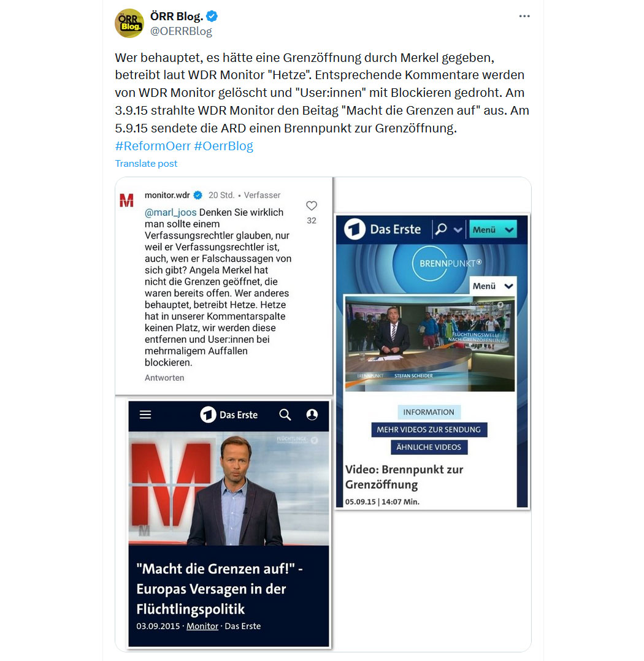Expand the search chevron in Das Erste bar
The width and height of the screenshot is (644, 661).
[x=458, y=230]
